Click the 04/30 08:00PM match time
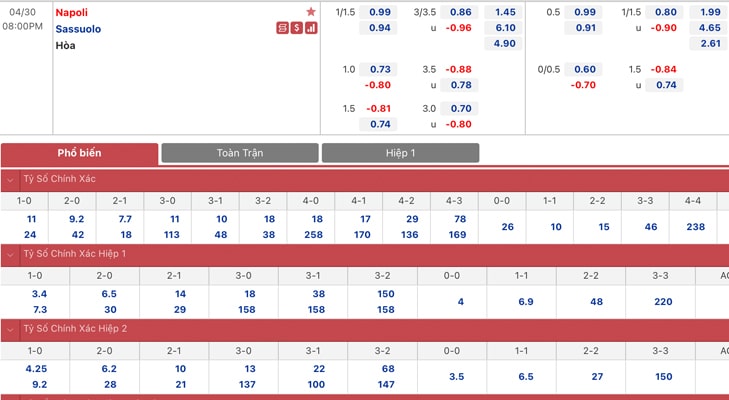Image resolution: width=729 pixels, height=400 pixels. [22, 19]
